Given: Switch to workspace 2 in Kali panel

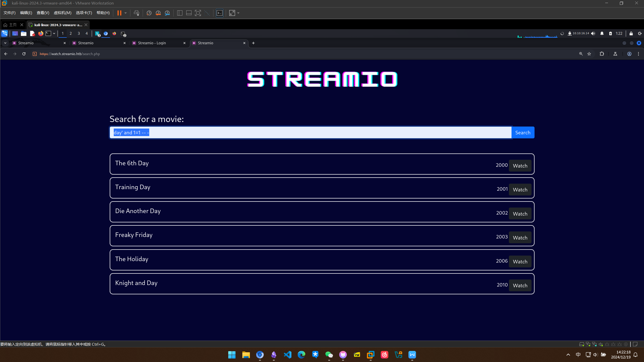Looking at the screenshot, I should click(x=71, y=33).
